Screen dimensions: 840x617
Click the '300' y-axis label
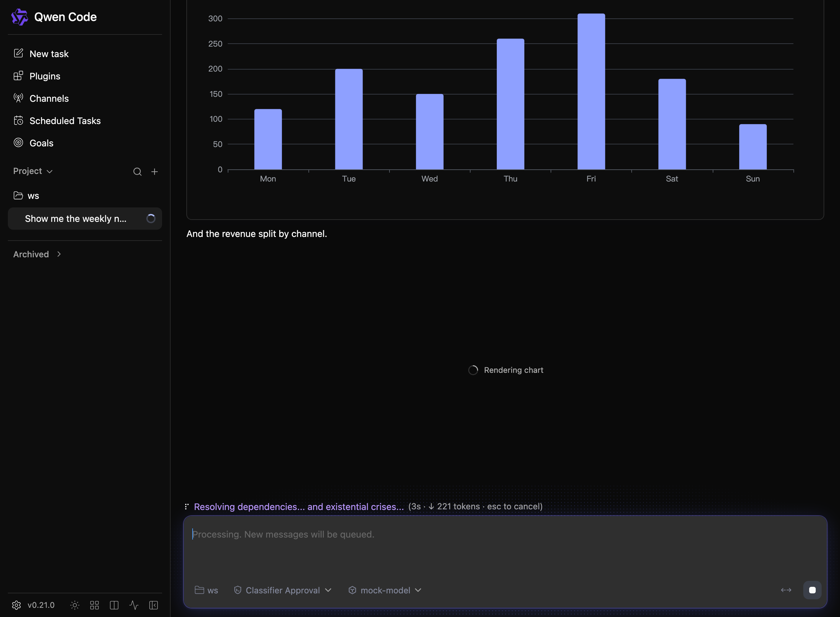click(215, 19)
